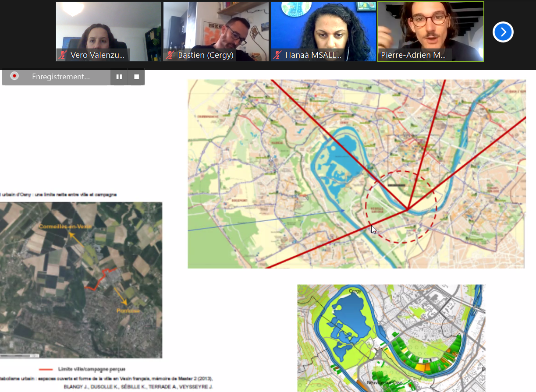
Task: Click Bastien (Cergy)'s muted microphone icon
Action: click(x=170, y=55)
